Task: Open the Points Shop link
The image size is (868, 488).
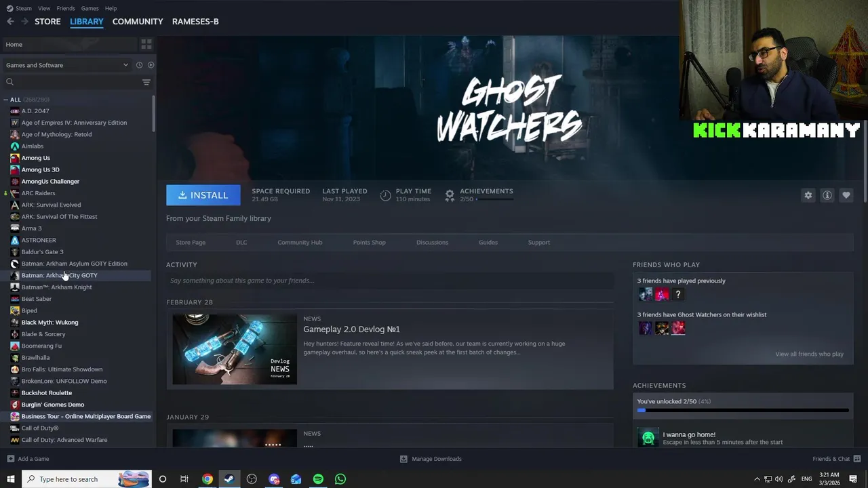Action: click(x=369, y=243)
